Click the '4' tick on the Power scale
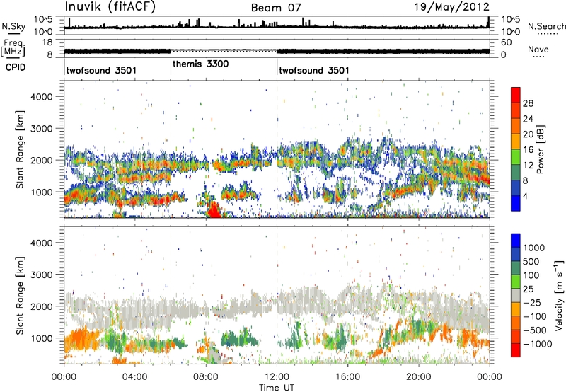Viewport: 566px width, 392px height. tap(525, 196)
